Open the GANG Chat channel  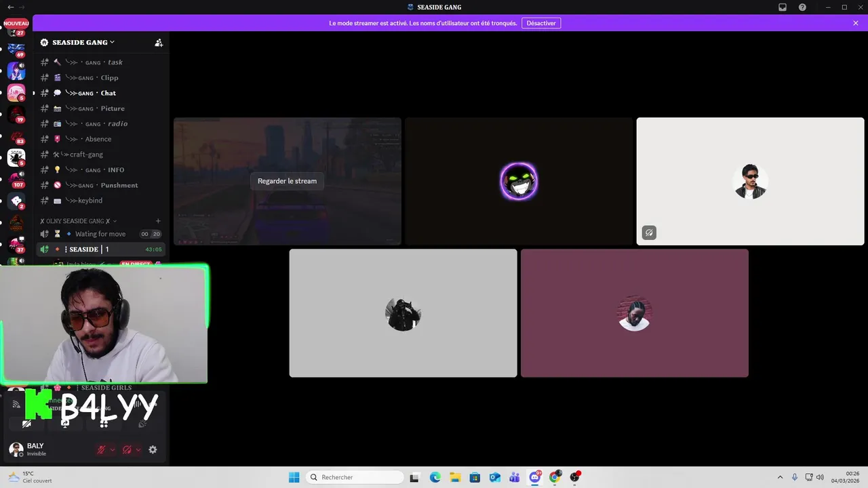pos(100,93)
